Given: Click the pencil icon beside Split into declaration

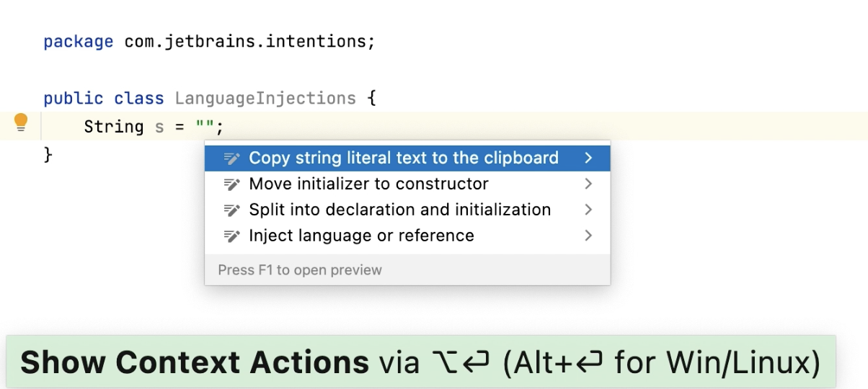Looking at the screenshot, I should pyautogui.click(x=231, y=210).
